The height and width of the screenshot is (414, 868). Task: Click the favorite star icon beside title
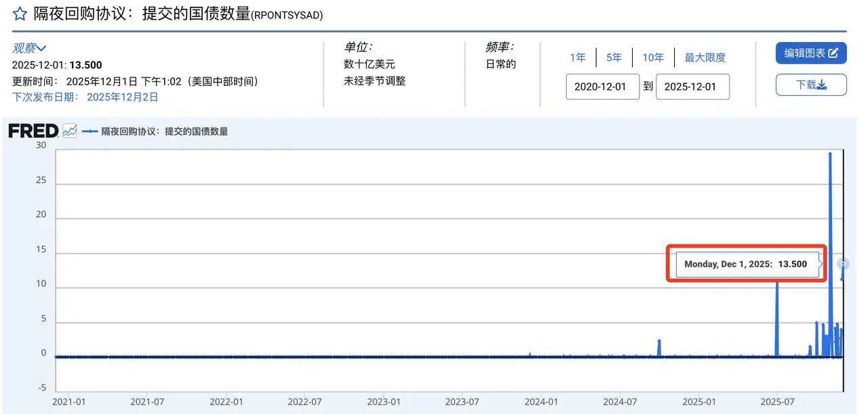click(x=20, y=14)
